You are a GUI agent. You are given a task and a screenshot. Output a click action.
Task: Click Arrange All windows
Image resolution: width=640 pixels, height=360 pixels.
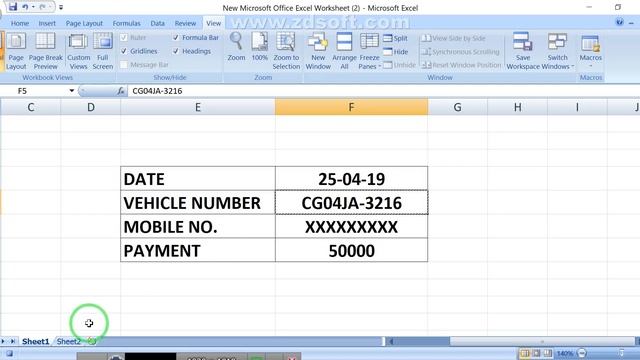344,51
